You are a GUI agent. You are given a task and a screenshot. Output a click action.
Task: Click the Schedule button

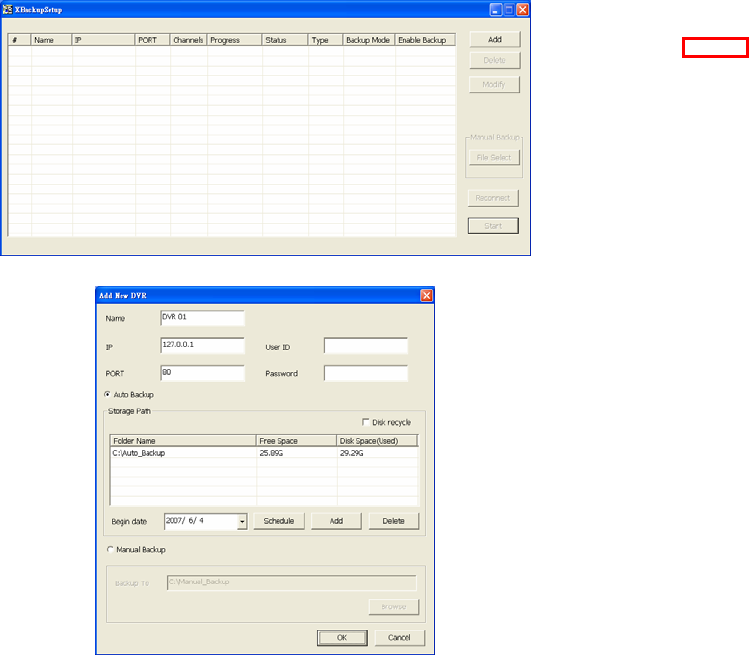tap(279, 521)
